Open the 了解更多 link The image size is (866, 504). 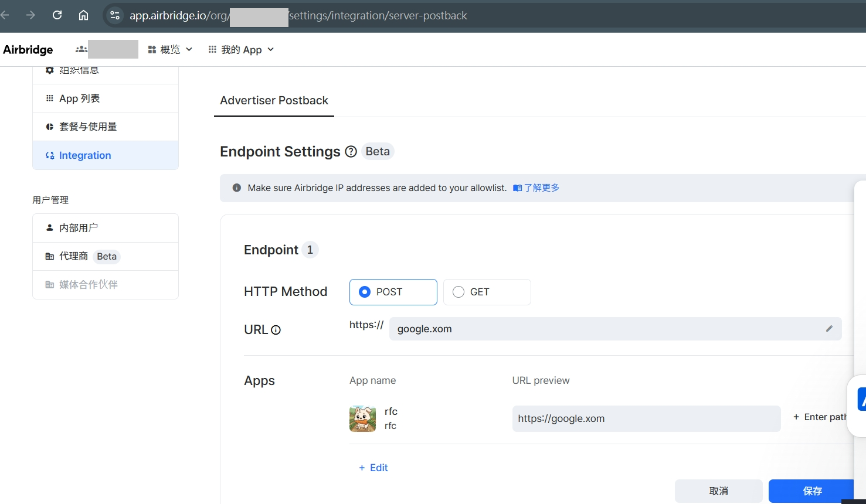point(536,188)
